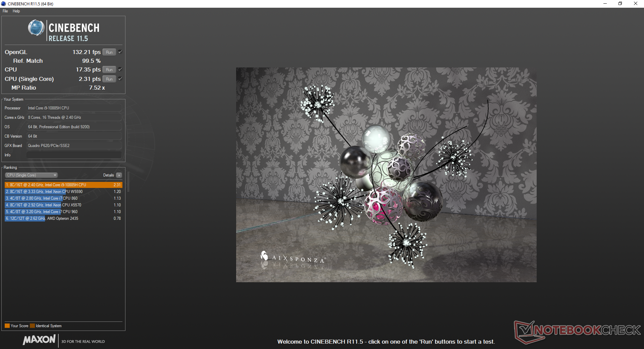Click the Processor field Intel Core i9-10885H
Screen dimensions: 644x349
click(74, 108)
